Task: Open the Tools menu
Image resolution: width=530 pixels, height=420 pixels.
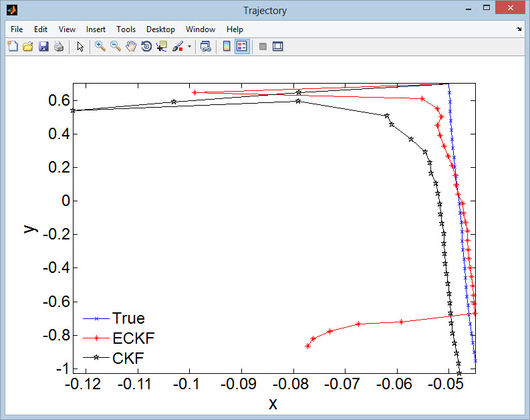Action: [126, 29]
